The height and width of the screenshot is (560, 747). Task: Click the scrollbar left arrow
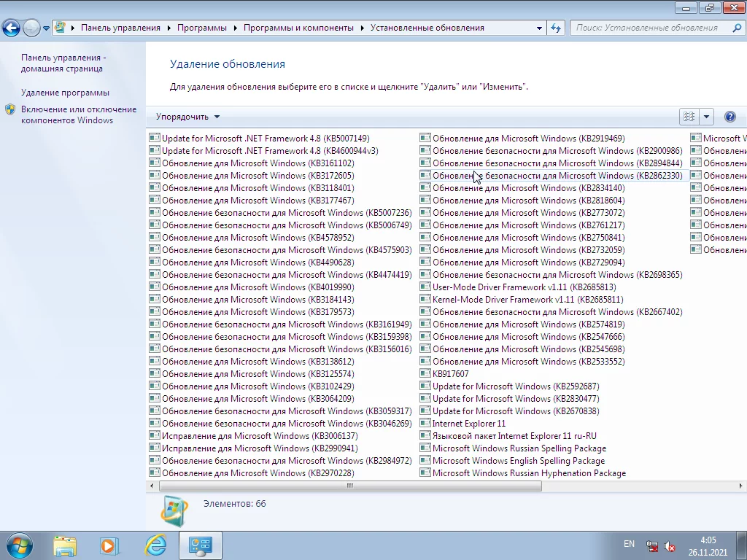coord(152,486)
